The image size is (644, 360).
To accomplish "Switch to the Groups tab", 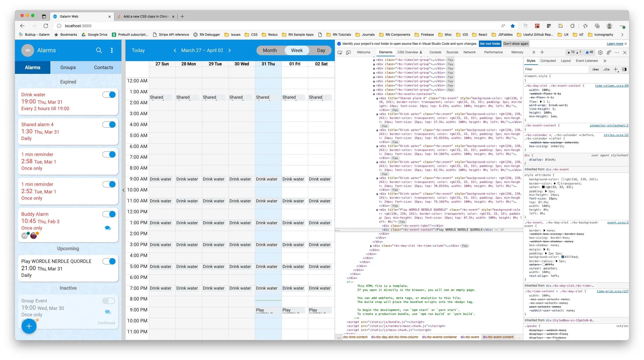I will 68,67.
